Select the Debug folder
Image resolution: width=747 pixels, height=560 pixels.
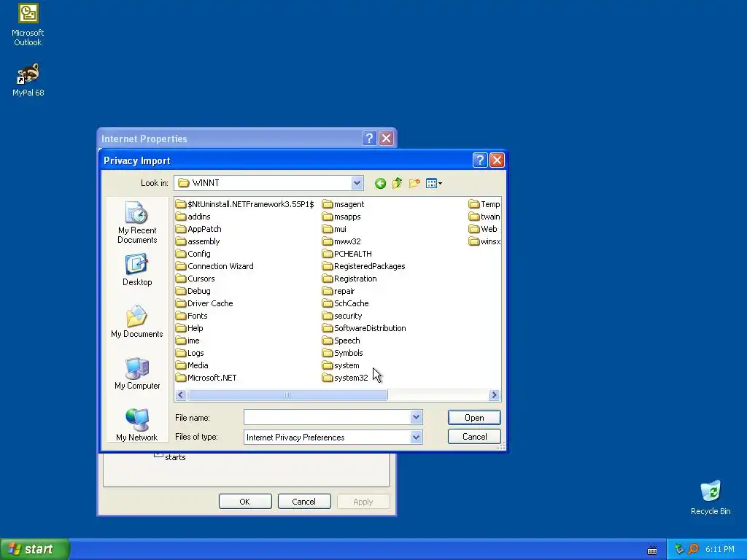(x=193, y=291)
